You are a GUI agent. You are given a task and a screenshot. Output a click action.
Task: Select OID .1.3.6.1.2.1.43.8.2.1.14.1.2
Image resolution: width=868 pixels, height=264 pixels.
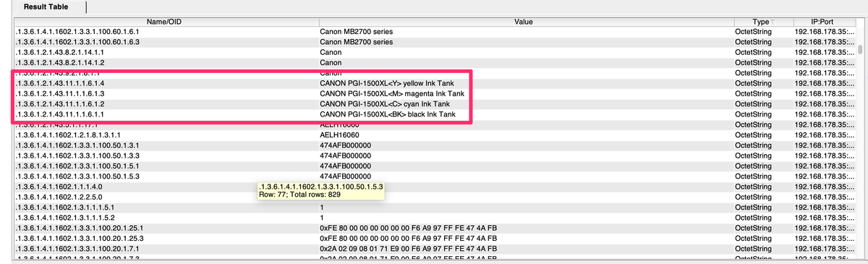point(60,63)
